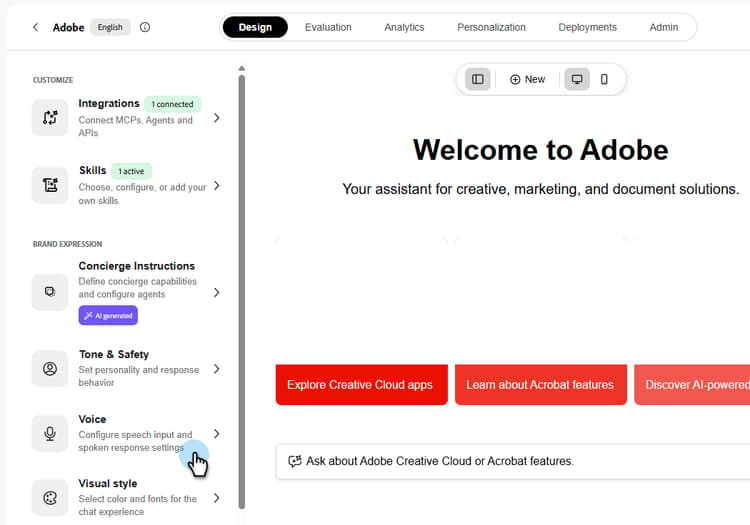Viewport: 750px width, 525px height.
Task: Expand the Integrations chevron
Action: coord(217,118)
